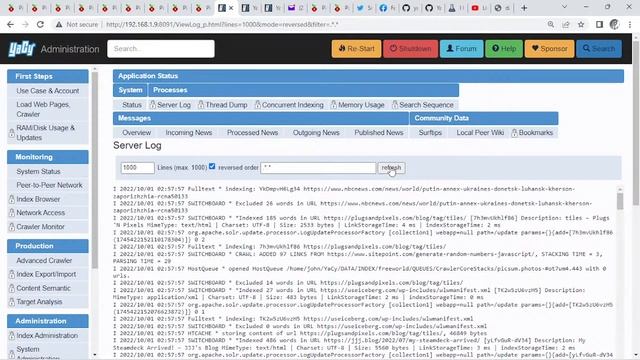Open the Forum button

(x=461, y=49)
